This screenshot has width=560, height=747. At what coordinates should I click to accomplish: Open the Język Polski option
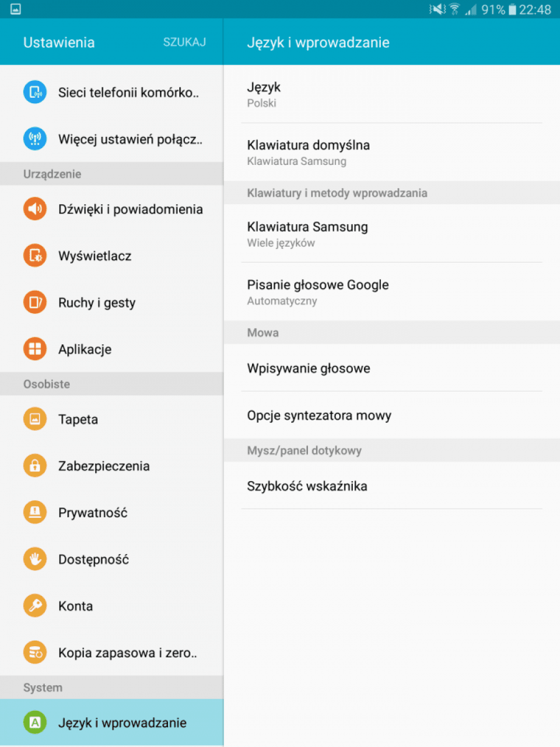pos(391,94)
